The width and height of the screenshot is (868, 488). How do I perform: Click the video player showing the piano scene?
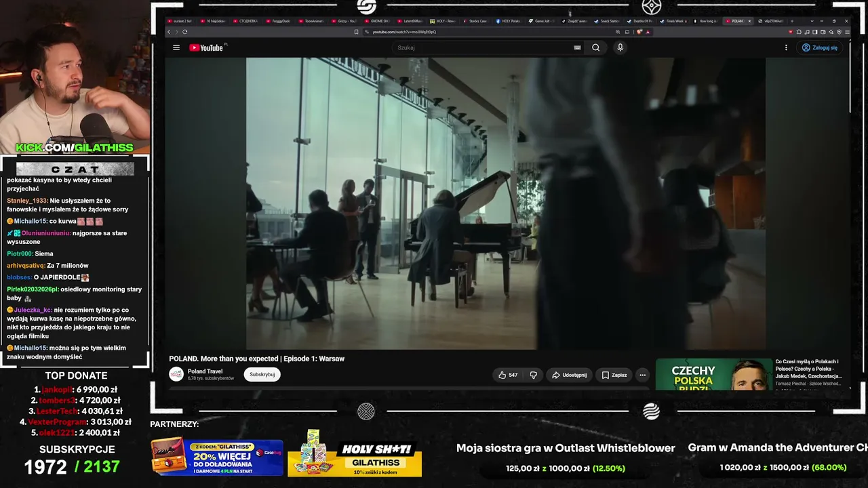click(506, 203)
